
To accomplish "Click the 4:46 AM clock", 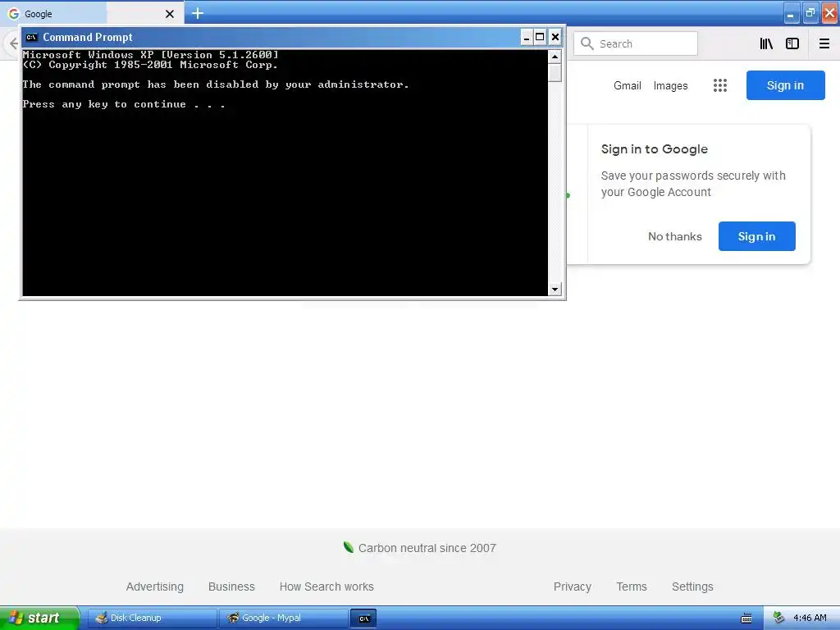I will tap(810, 619).
